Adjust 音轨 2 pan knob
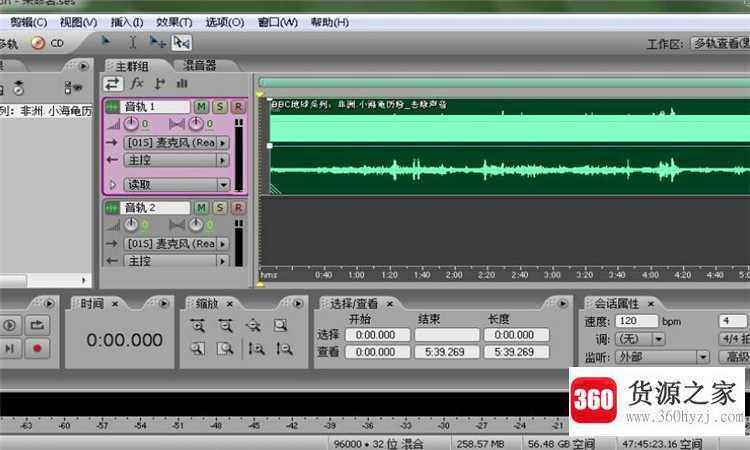The height and width of the screenshot is (450, 750). coord(196,224)
